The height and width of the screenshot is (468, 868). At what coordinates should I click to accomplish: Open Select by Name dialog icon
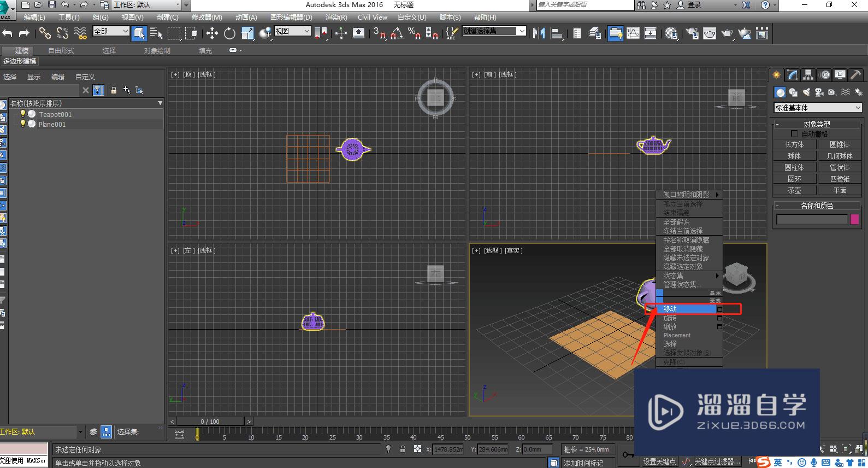pos(156,33)
